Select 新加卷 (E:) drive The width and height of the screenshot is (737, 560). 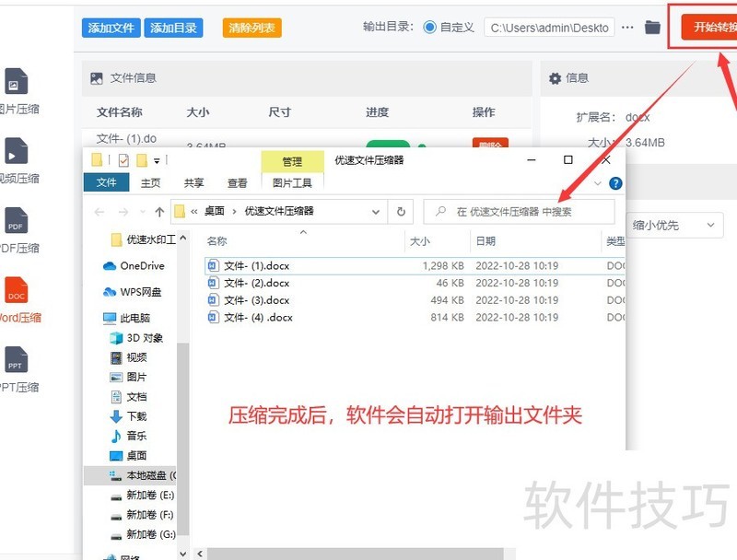click(x=142, y=496)
